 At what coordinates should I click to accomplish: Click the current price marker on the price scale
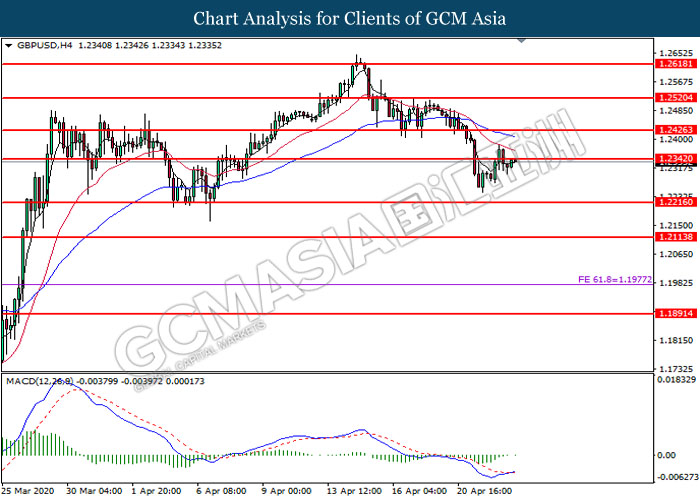(676, 166)
